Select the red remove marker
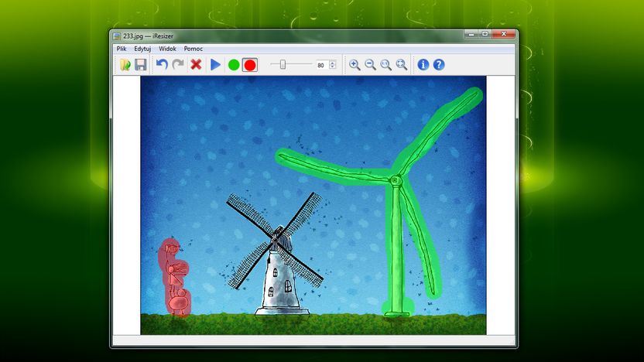Viewport: 644px width, 362px height. pyautogui.click(x=250, y=65)
